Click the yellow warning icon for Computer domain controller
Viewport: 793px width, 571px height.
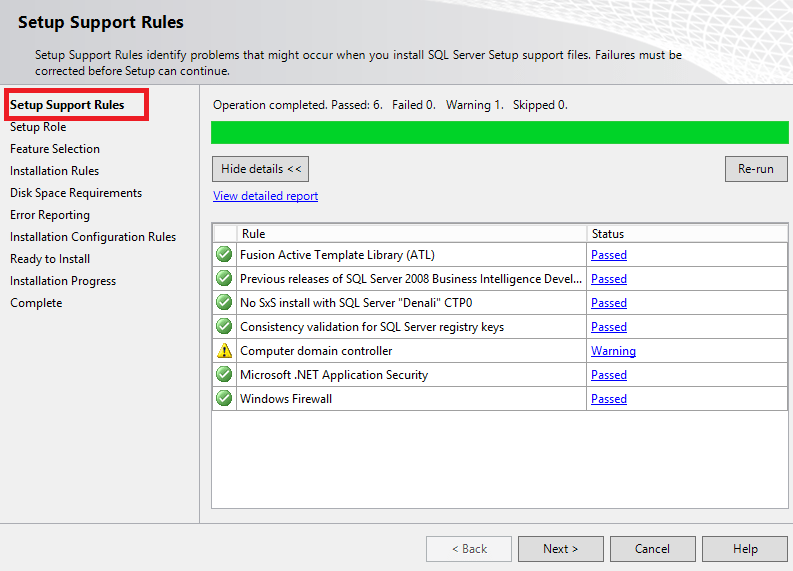[224, 351]
